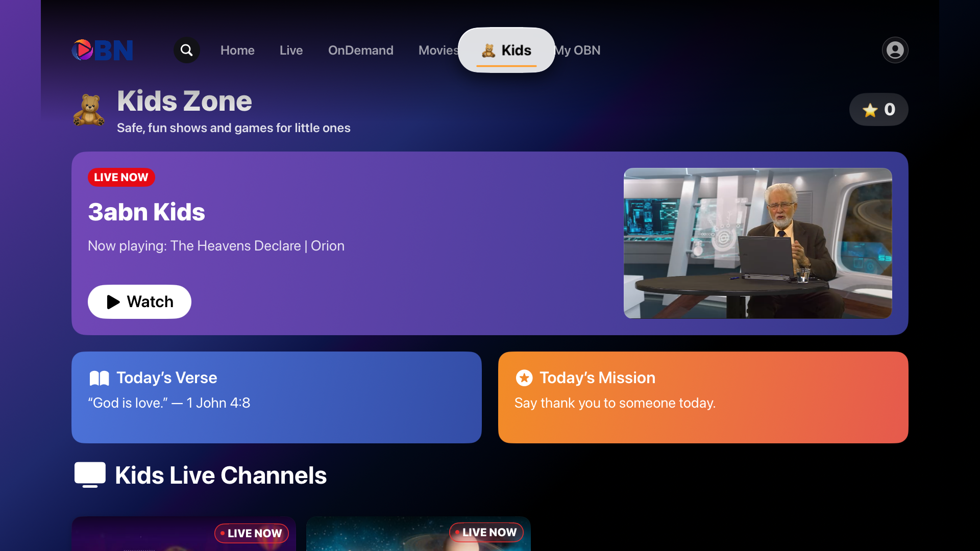Viewport: 980px width, 551px height.
Task: Click the OBN logo
Action: pyautogui.click(x=103, y=50)
